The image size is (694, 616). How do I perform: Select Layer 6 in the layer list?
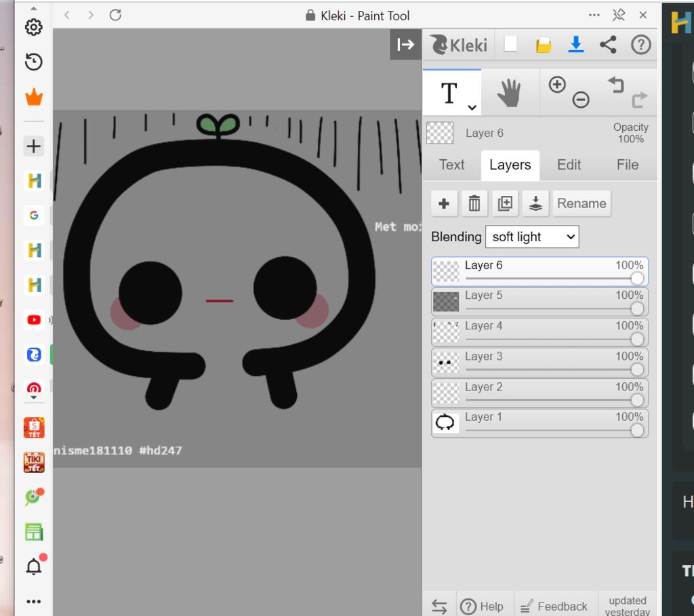tap(539, 271)
